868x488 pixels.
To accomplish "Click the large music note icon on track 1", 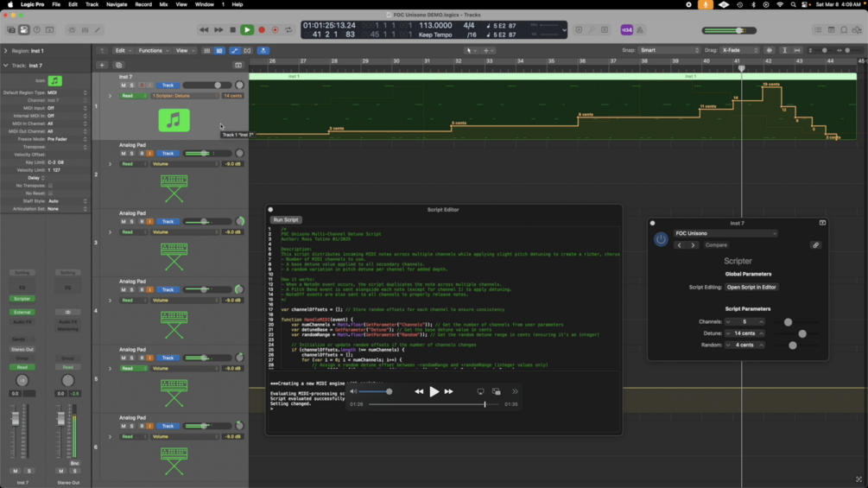I will pos(174,120).
